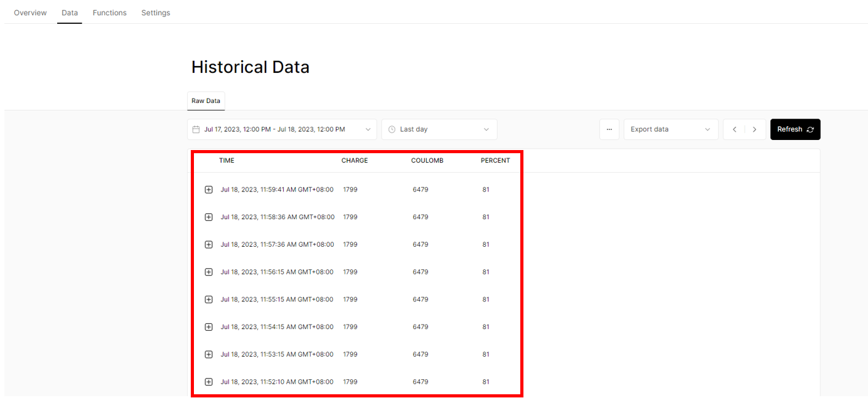868x415 pixels.
Task: Click coulomb value 6479 in 11:55:15 row
Action: pos(421,299)
